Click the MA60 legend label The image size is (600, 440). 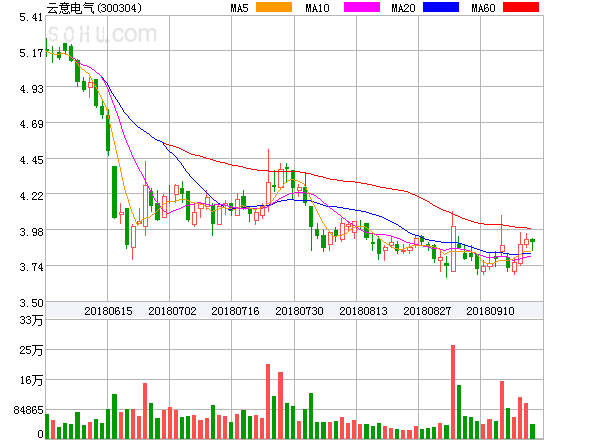tap(483, 8)
